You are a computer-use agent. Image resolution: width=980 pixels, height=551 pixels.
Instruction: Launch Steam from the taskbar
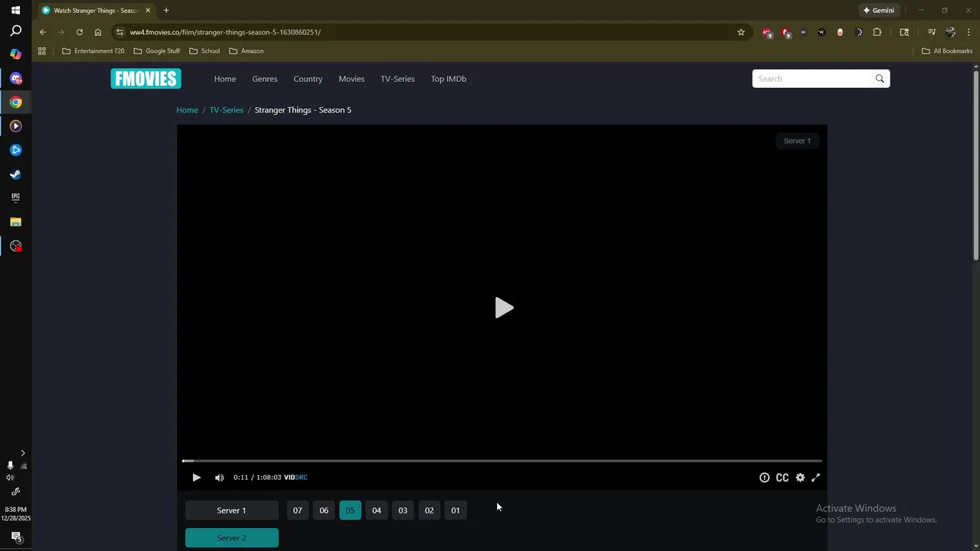pyautogui.click(x=15, y=174)
